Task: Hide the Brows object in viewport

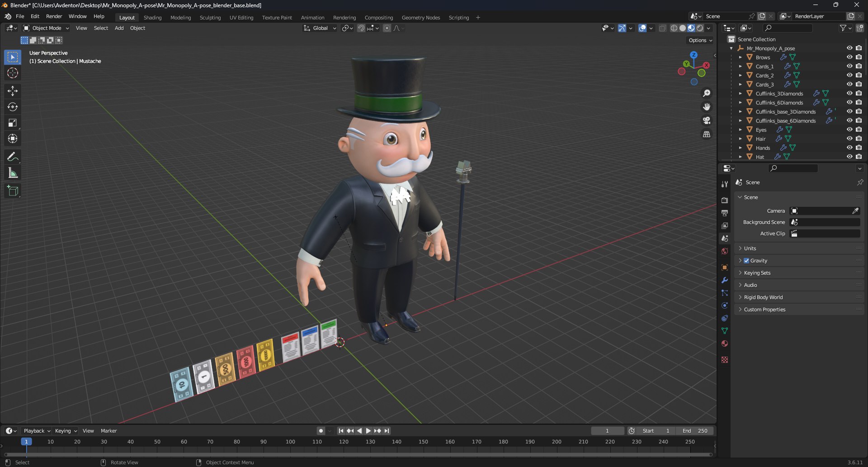Action: pos(849,57)
